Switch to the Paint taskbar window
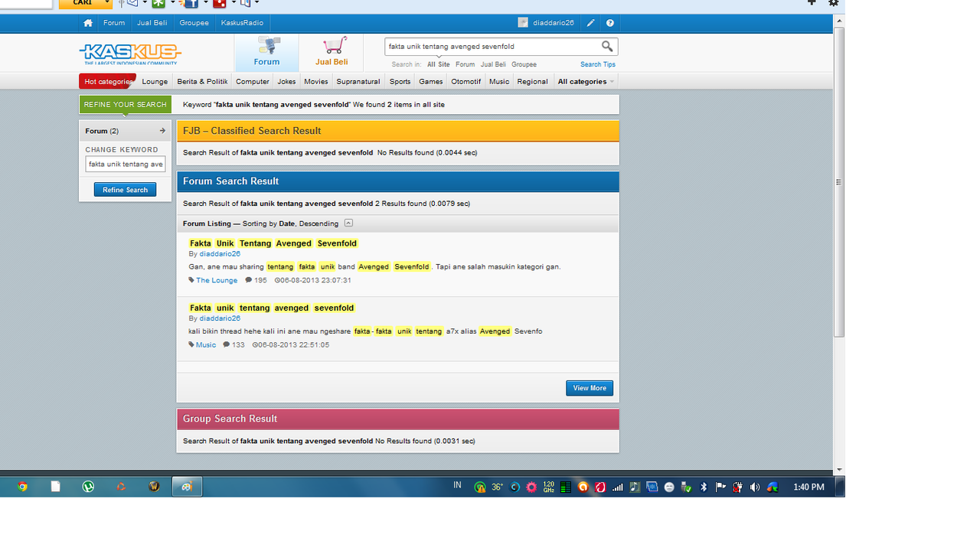 click(x=187, y=487)
